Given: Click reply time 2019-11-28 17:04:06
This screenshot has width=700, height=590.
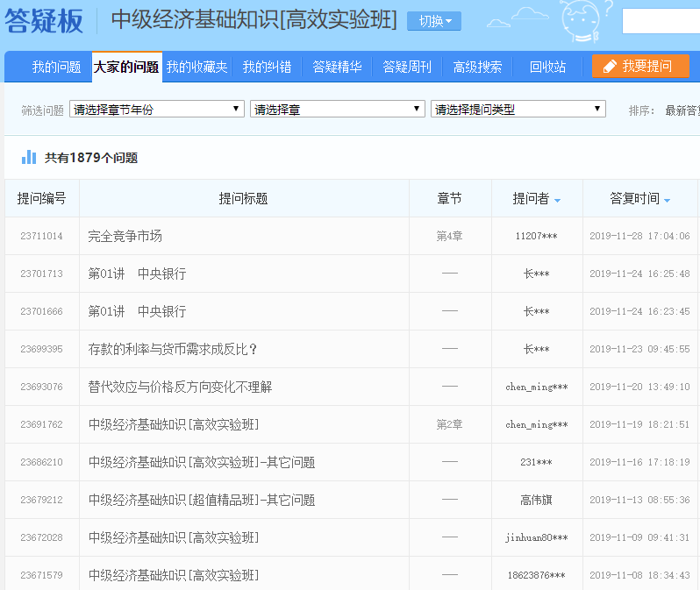Looking at the screenshot, I should click(639, 236).
